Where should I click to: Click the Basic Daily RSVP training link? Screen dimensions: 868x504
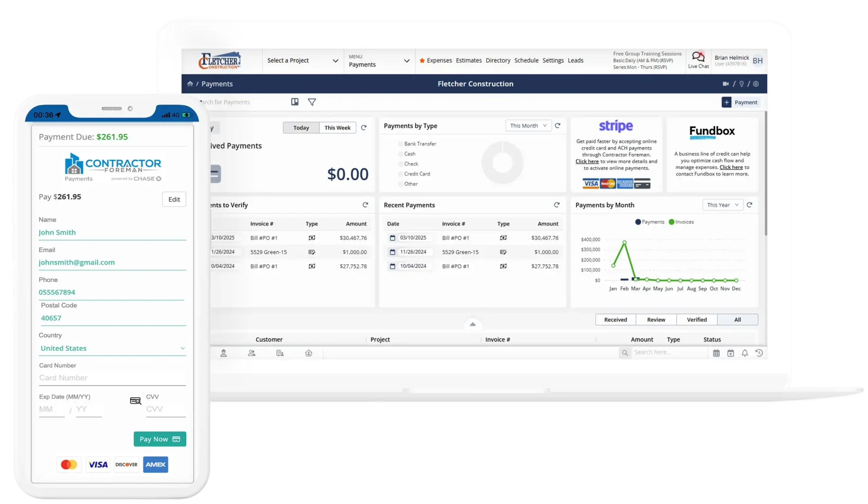(x=643, y=61)
